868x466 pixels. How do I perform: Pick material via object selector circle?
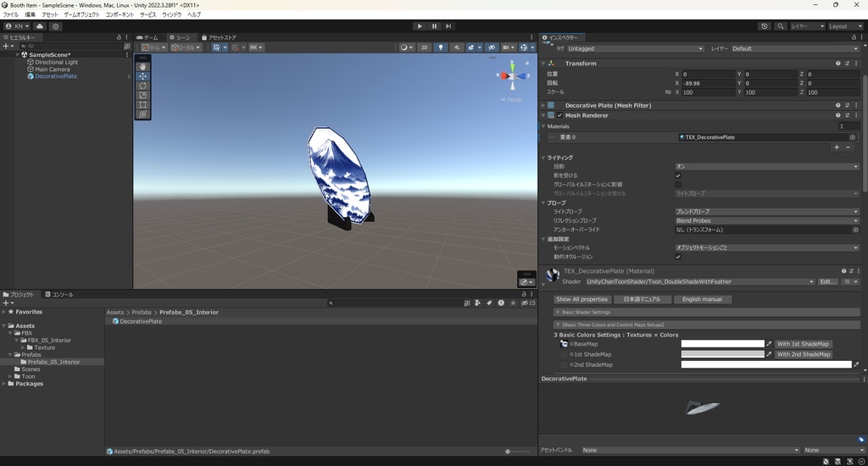click(853, 137)
